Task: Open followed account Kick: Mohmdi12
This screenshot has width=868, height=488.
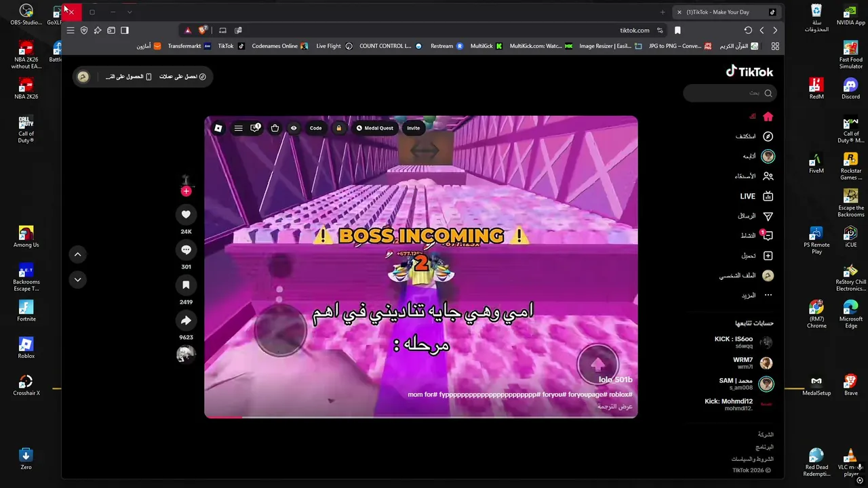Action: [738, 405]
